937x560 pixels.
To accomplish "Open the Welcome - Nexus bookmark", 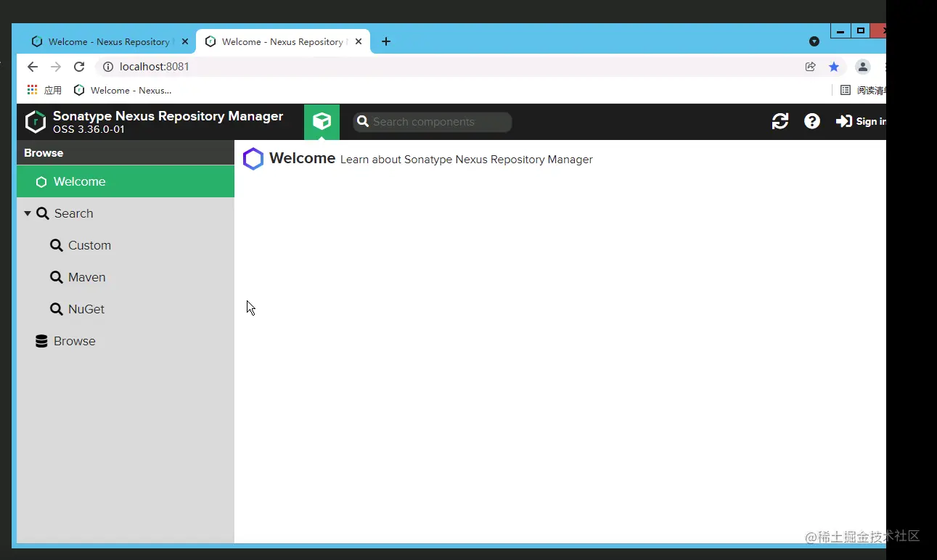I will [123, 91].
